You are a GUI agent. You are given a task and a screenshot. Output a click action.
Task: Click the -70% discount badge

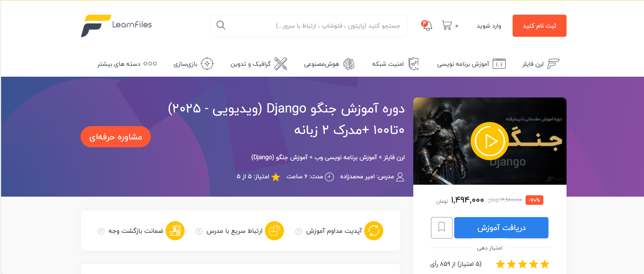534,200
